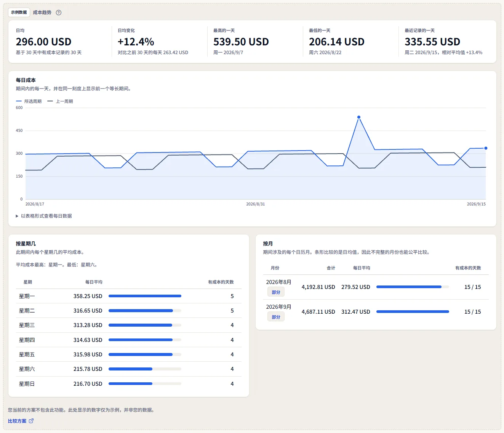The image size is (504, 433).
Task: Click the 有成本的天数 header in monthly table
Action: [x=468, y=268]
